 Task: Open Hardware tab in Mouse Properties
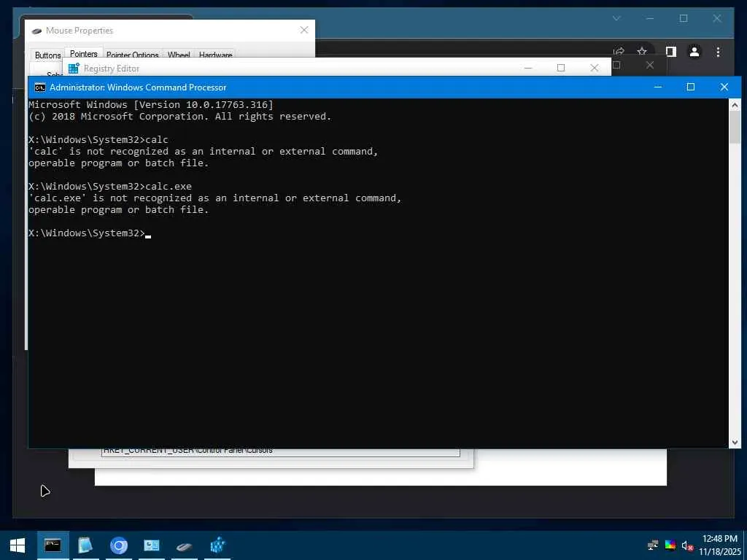[215, 55]
